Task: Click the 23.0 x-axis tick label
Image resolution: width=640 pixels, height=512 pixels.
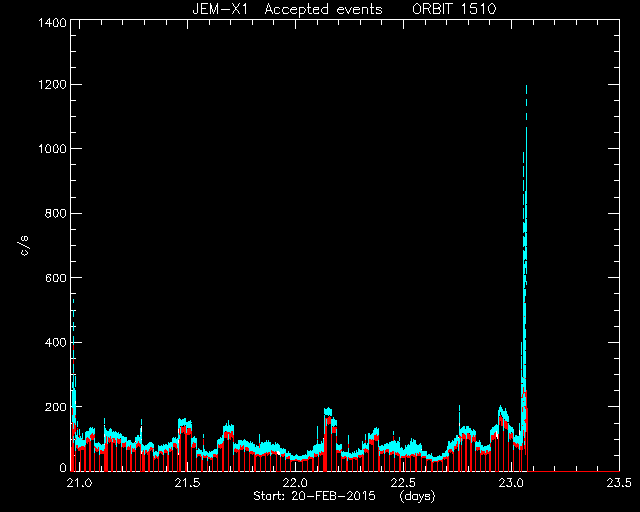Action: (511, 483)
